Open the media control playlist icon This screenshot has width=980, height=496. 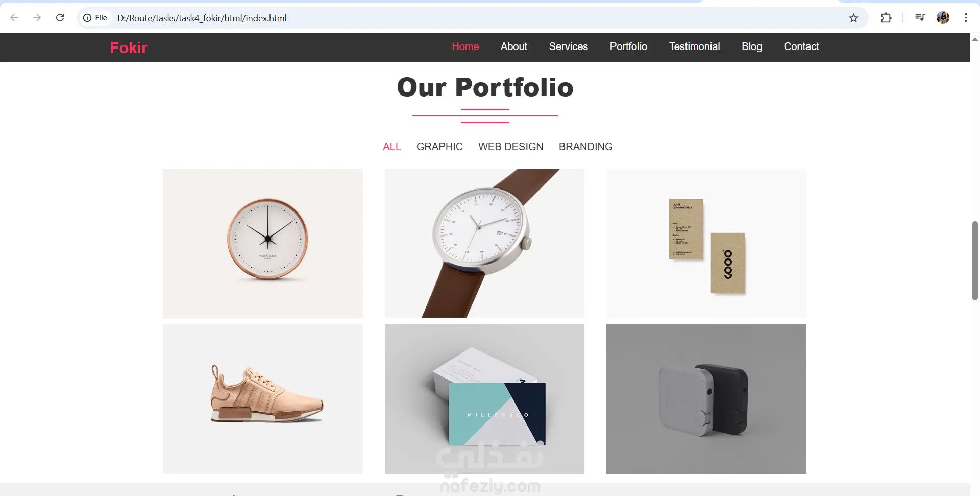pos(920,18)
